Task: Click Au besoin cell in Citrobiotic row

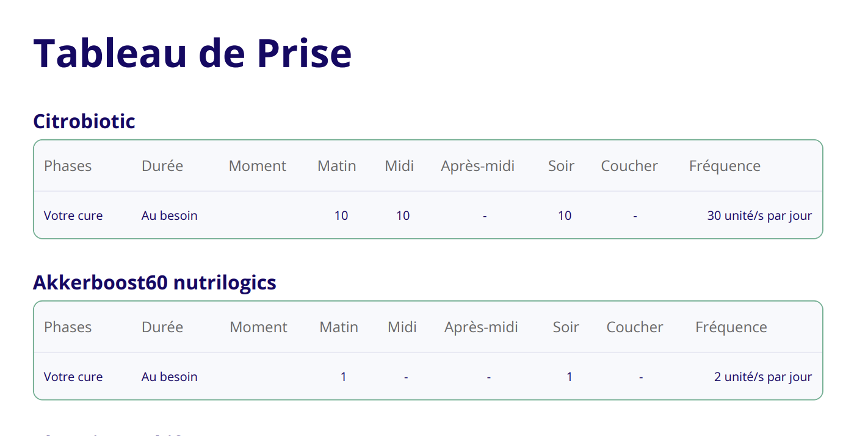Action: tap(170, 216)
